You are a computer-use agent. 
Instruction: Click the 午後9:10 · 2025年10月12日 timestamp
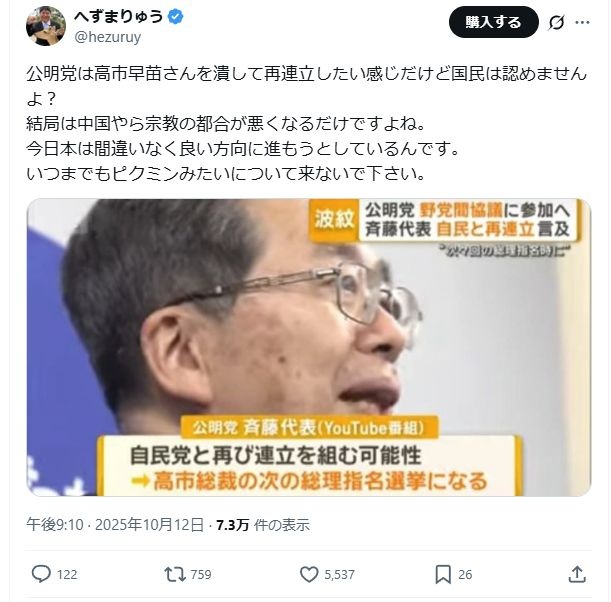click(115, 525)
